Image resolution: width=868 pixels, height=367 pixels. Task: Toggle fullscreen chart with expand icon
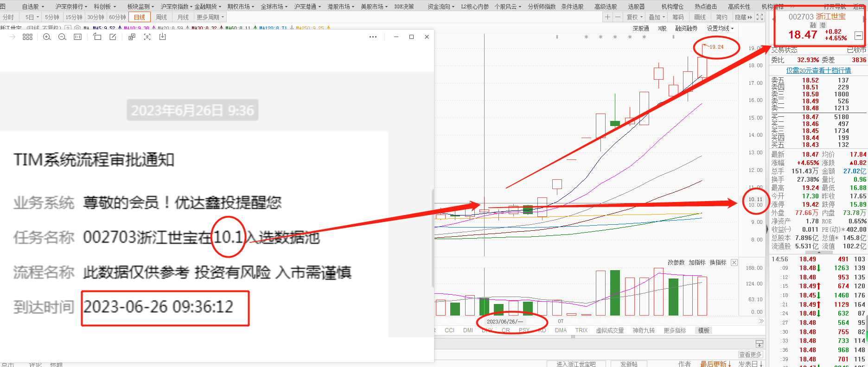pos(759,17)
